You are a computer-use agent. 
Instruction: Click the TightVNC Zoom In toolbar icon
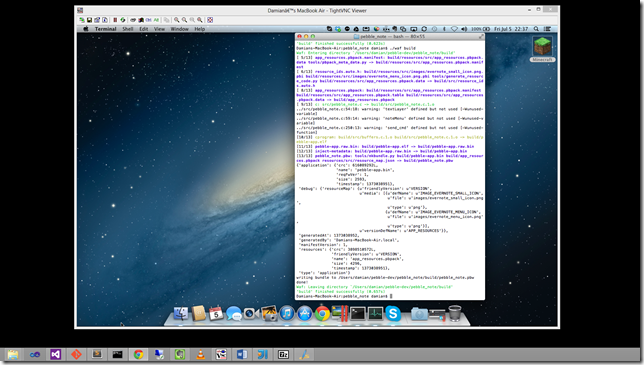coord(177,20)
